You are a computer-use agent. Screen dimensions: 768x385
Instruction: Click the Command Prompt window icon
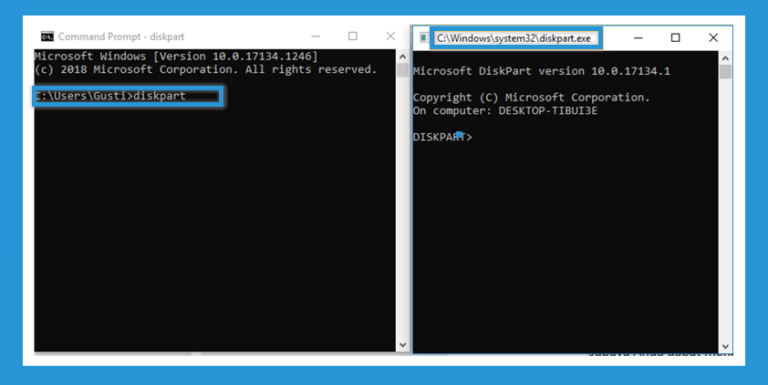(x=47, y=36)
